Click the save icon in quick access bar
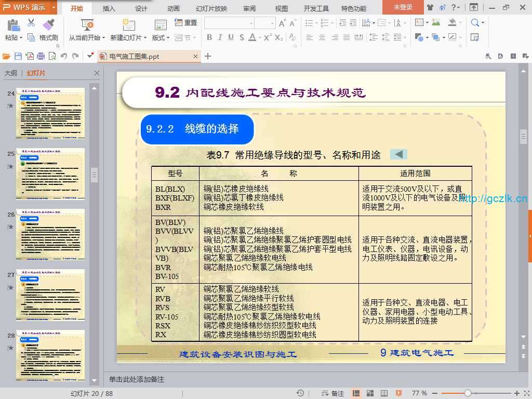 [x=18, y=56]
